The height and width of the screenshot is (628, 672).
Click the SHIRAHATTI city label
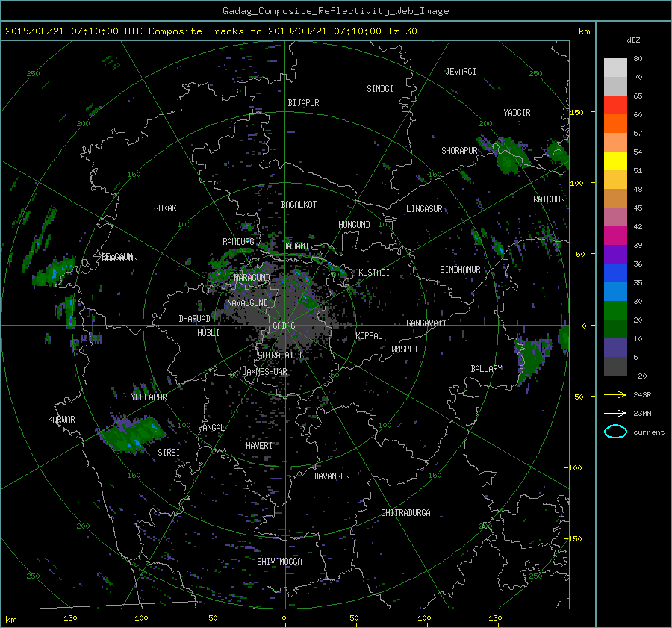(x=280, y=355)
